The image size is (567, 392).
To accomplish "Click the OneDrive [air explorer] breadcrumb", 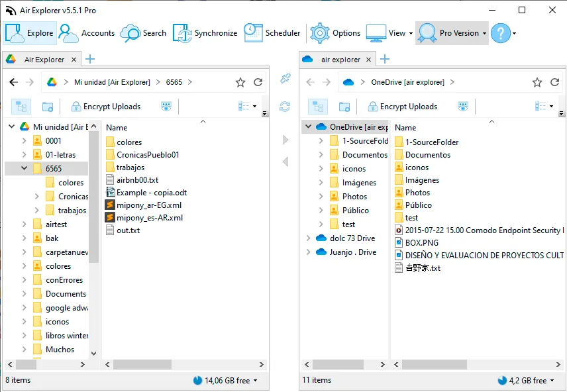I will (407, 82).
